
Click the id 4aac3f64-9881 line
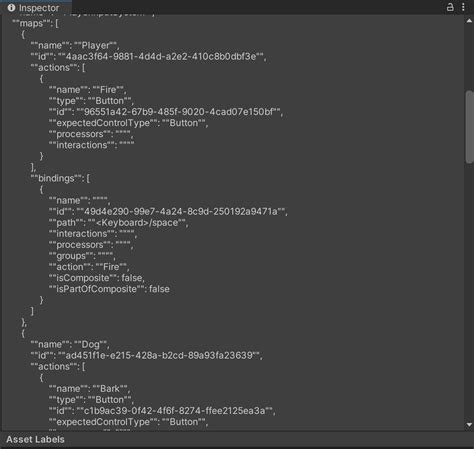148,56
